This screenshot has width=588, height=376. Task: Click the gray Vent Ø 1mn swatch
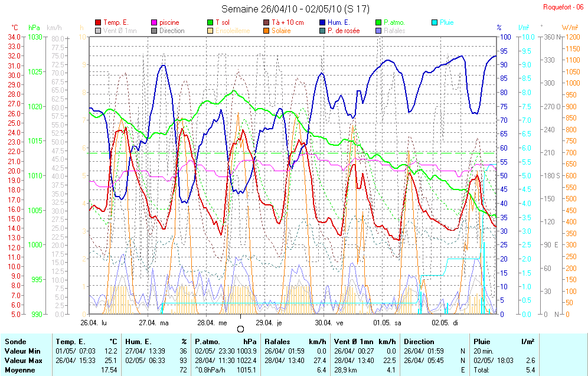(98, 31)
